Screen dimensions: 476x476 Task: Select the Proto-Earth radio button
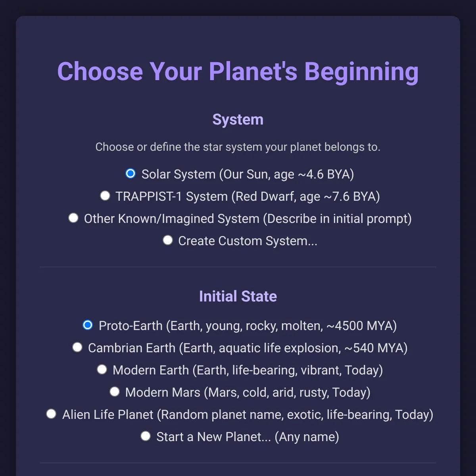pyautogui.click(x=88, y=325)
